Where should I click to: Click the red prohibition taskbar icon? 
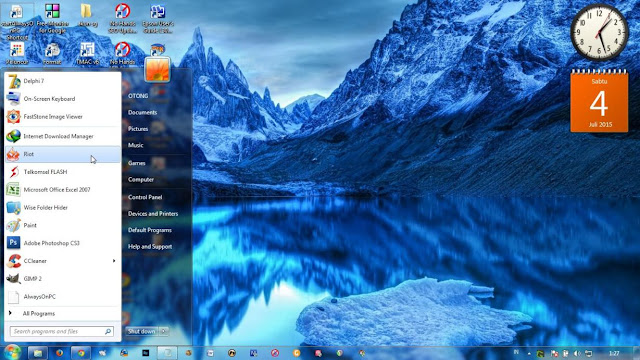pos(275,353)
